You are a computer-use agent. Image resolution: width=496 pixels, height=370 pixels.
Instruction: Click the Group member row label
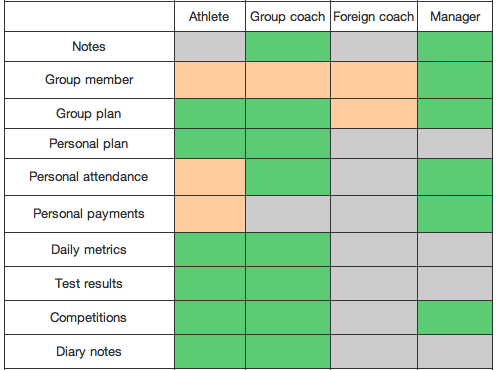click(89, 80)
